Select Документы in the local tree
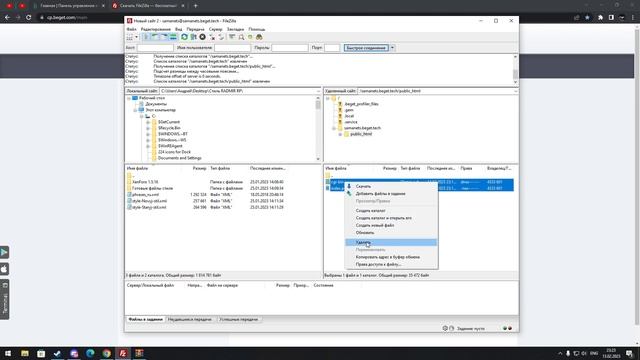Screen dimensions: 640x360 point(156,104)
